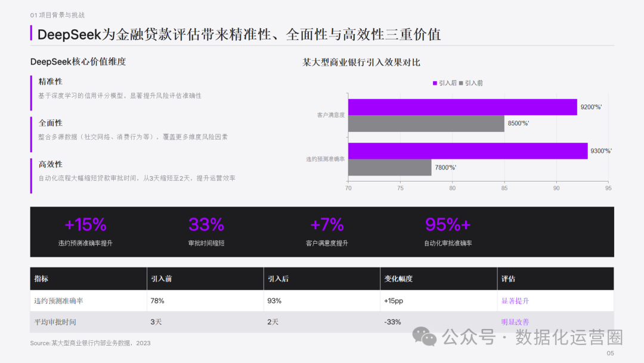This screenshot has height=363, width=644.
Task: Click the data label 9300'%'
Action: [x=601, y=151]
